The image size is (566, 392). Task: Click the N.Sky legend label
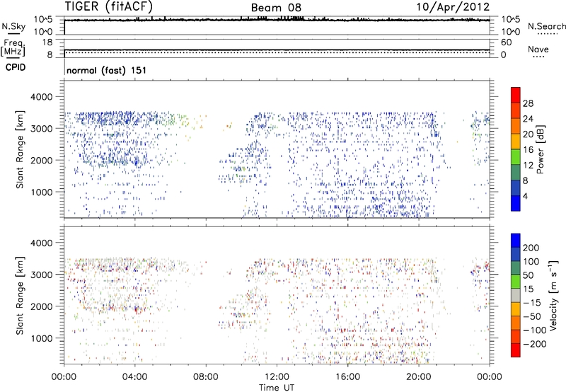[x=13, y=26]
